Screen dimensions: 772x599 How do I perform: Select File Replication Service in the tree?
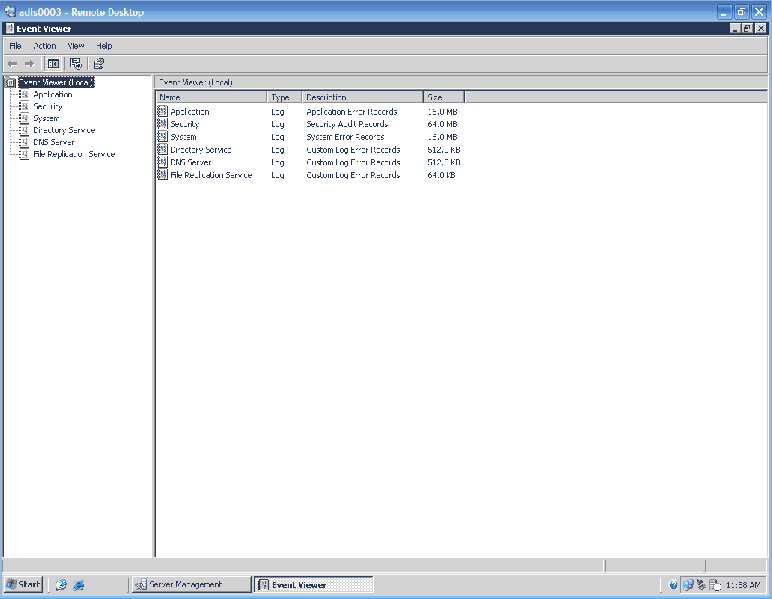pos(74,154)
